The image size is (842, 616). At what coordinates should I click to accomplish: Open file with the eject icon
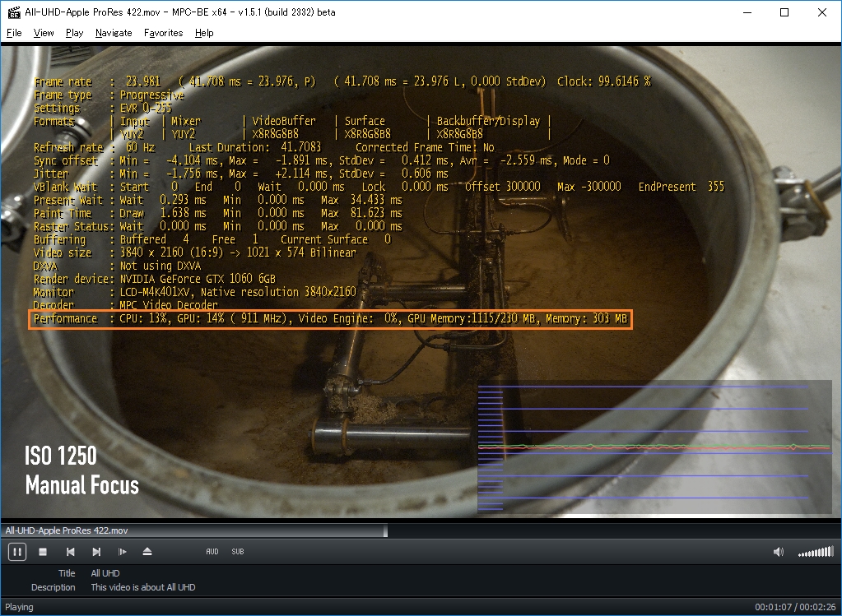coord(147,552)
